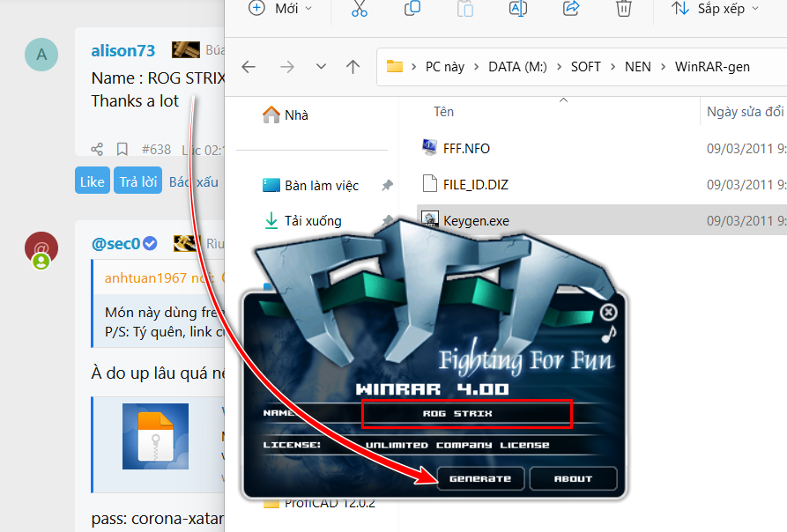This screenshot has height=532, width=787.
Task: Open the Mới (New) dropdown
Action: pos(280,9)
